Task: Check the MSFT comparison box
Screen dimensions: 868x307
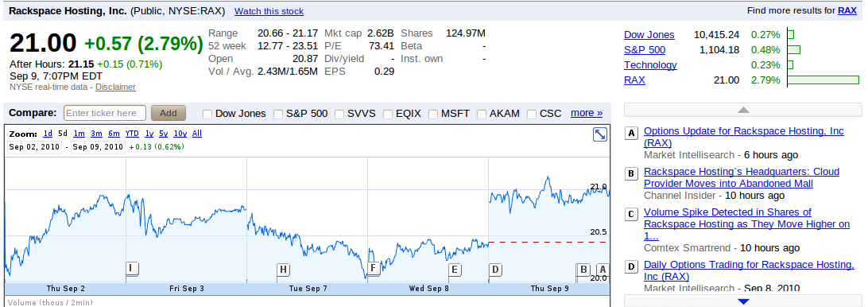Action: coord(433,115)
